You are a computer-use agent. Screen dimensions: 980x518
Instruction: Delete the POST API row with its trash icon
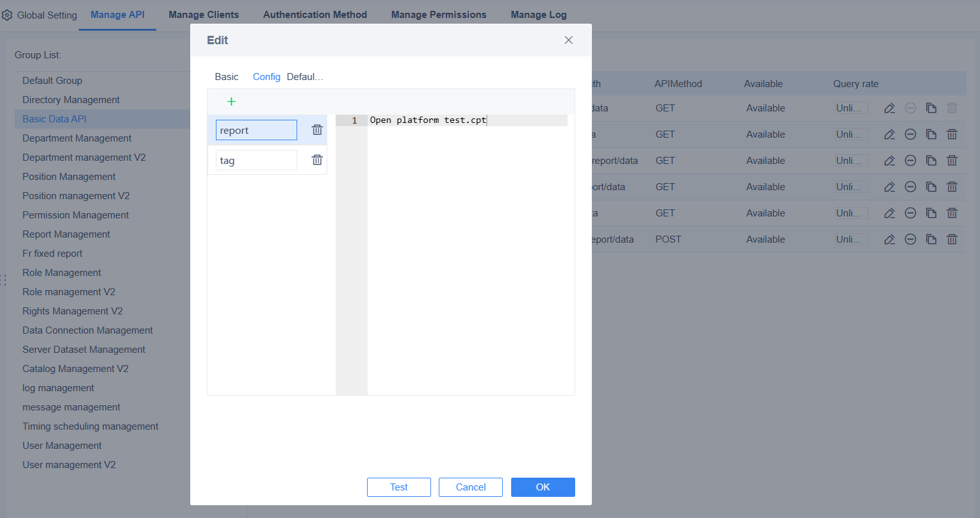coord(952,239)
